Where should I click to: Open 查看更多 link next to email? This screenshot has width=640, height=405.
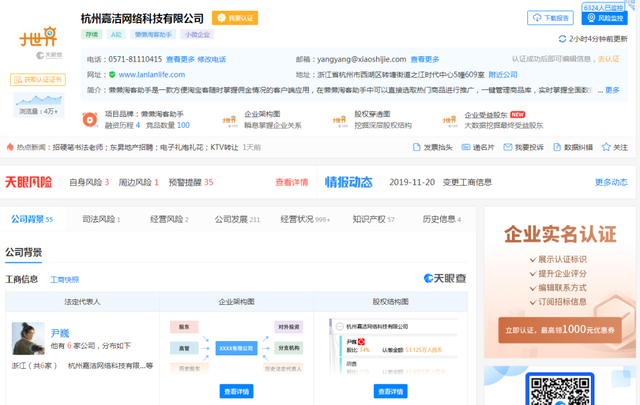pos(425,59)
